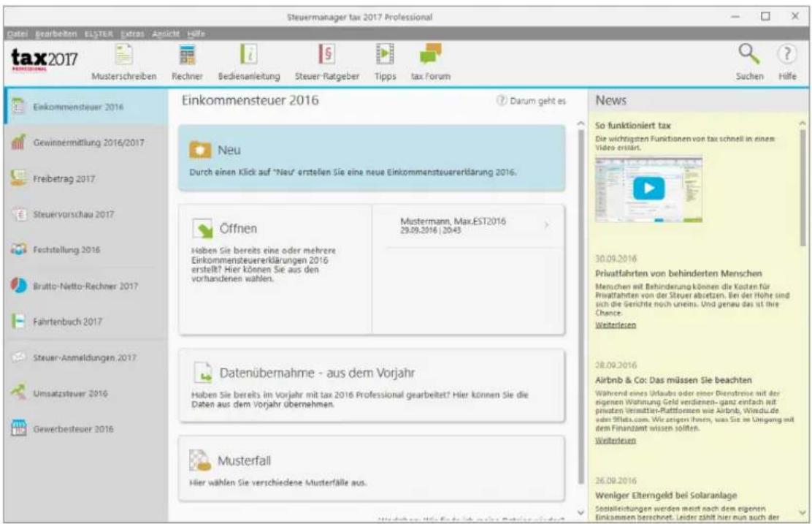
Task: Open recent file Mustermann, Max.EST2016
Action: tap(468, 226)
